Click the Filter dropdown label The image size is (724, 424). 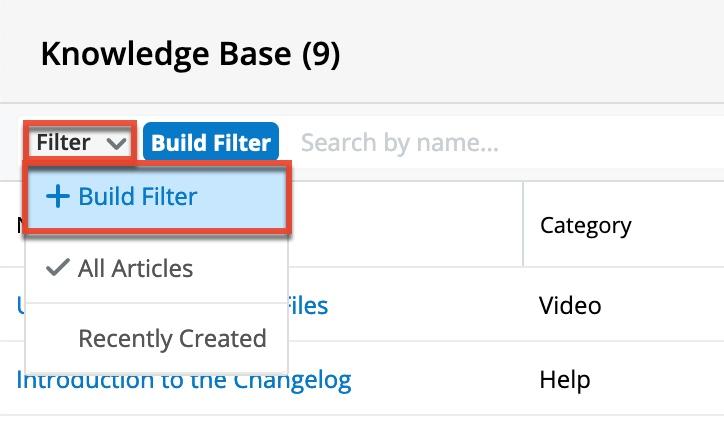pos(63,143)
